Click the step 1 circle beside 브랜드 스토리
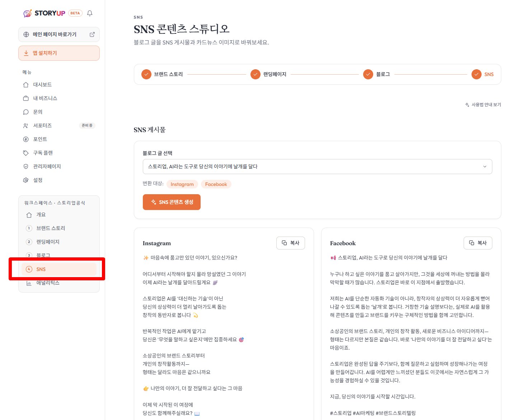 29,228
